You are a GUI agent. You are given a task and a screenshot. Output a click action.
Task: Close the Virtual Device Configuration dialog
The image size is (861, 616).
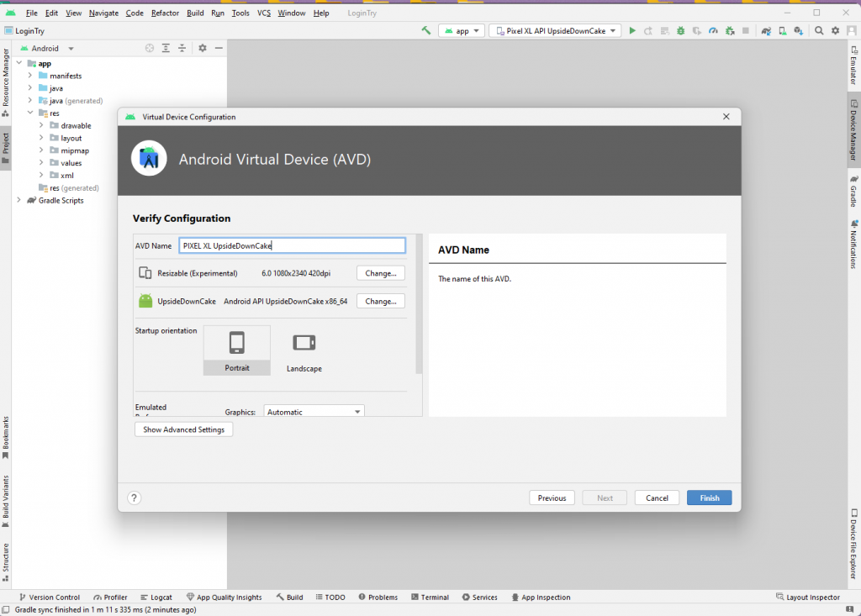726,116
